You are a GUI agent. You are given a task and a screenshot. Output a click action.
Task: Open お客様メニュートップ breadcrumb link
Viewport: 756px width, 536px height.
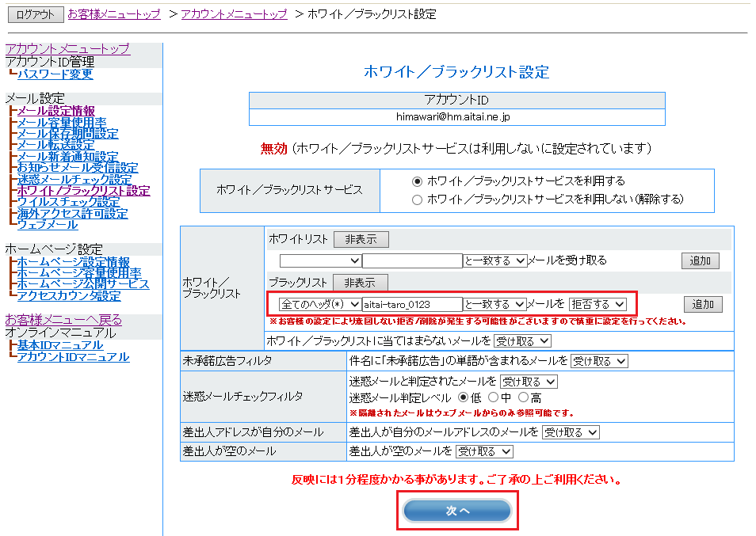pyautogui.click(x=114, y=14)
